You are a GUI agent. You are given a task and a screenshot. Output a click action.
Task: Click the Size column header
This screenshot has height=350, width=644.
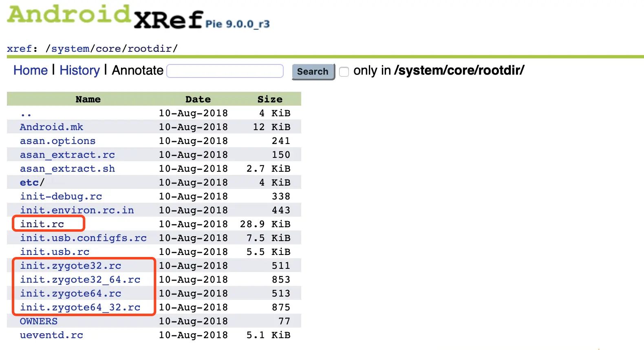pos(270,99)
